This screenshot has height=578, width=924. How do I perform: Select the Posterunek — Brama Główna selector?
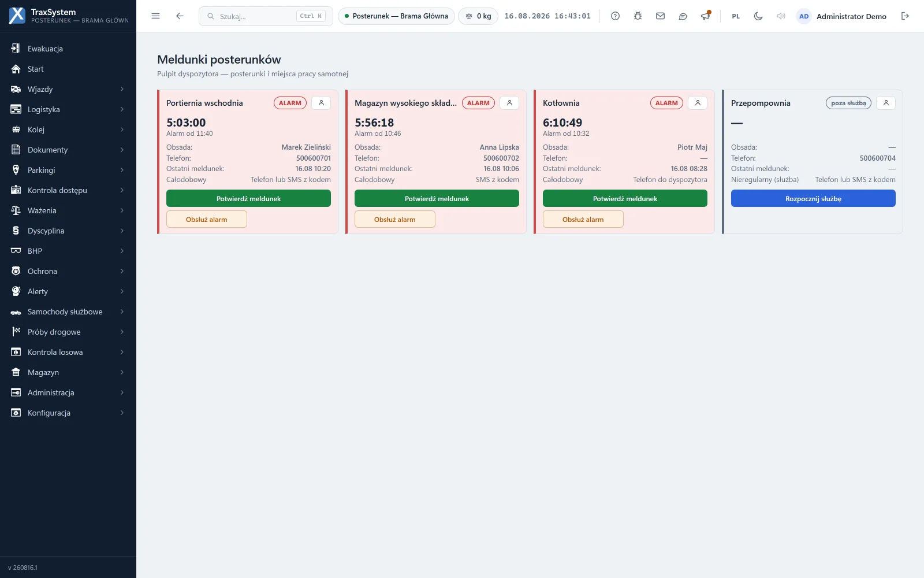[x=396, y=16]
